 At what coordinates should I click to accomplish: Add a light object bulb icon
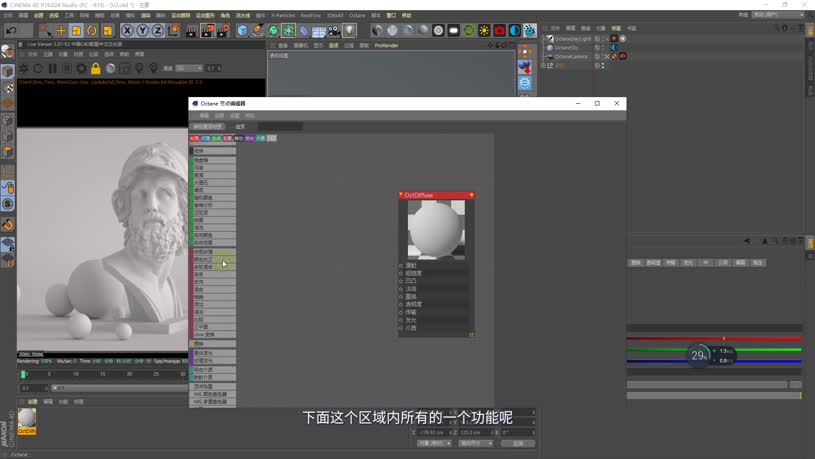click(350, 31)
